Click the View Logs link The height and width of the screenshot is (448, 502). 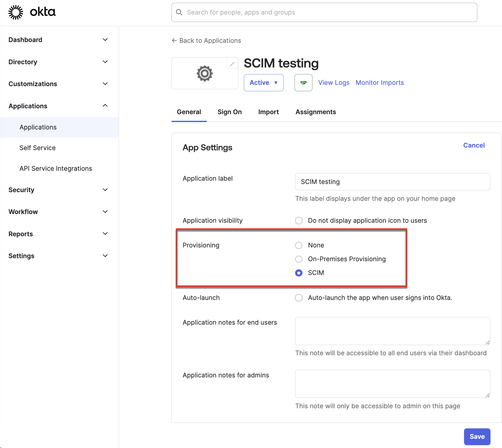(x=334, y=83)
